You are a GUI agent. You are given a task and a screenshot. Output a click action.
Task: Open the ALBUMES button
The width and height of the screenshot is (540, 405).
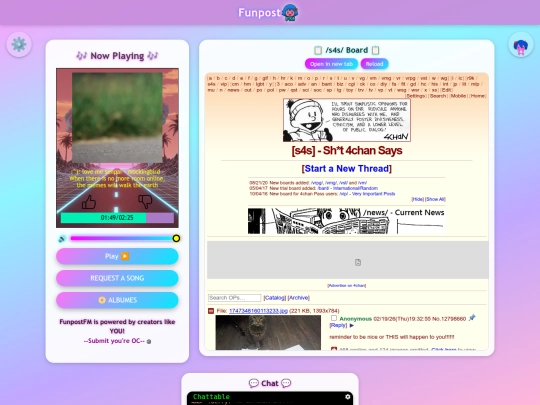pyautogui.click(x=117, y=300)
